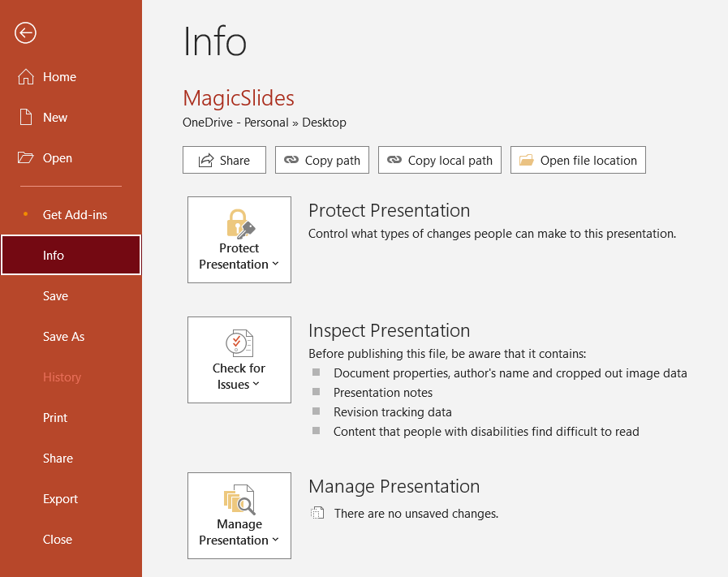This screenshot has height=577, width=728.
Task: Click Open file location button
Action: (578, 160)
